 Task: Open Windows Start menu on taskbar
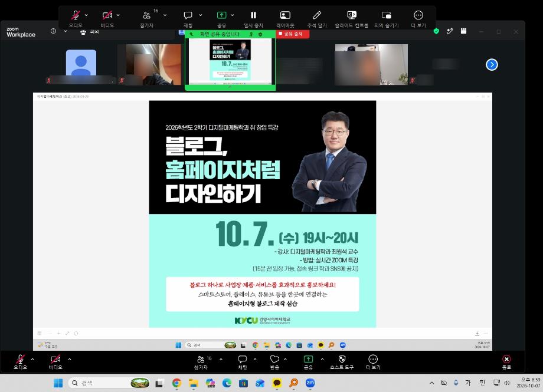point(58,383)
